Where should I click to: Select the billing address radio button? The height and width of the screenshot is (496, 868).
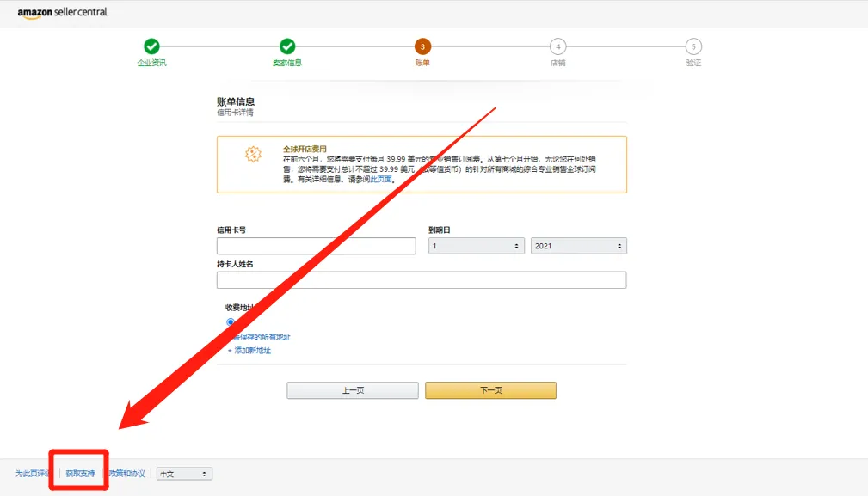(229, 321)
